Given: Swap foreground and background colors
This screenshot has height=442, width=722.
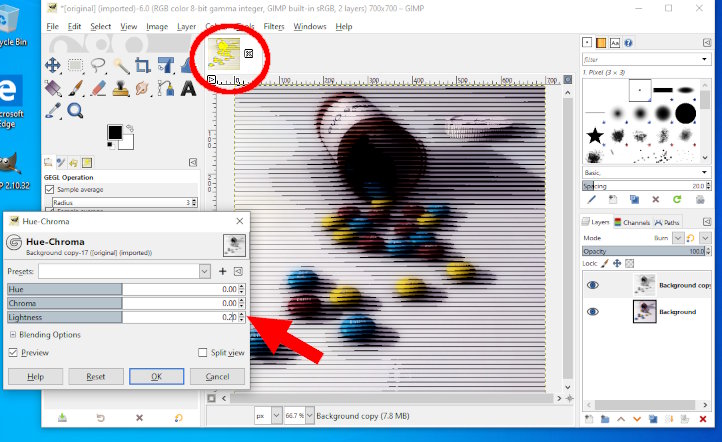Looking at the screenshot, I should click(x=130, y=128).
